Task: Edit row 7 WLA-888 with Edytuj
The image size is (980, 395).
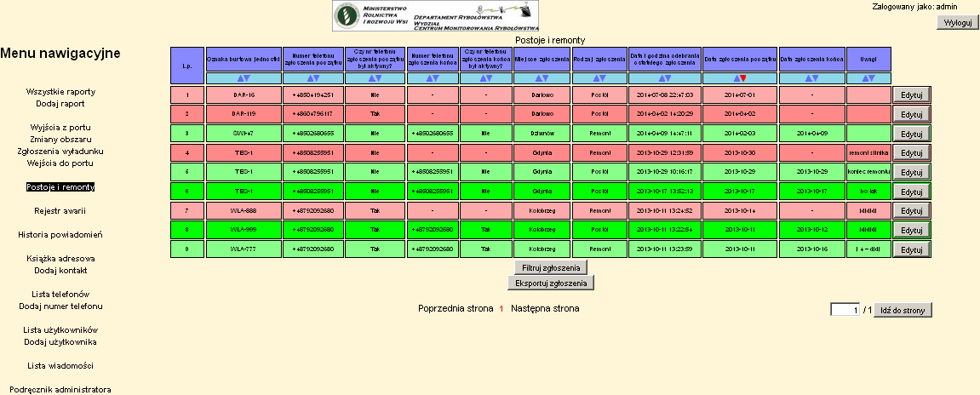Action: point(912,210)
